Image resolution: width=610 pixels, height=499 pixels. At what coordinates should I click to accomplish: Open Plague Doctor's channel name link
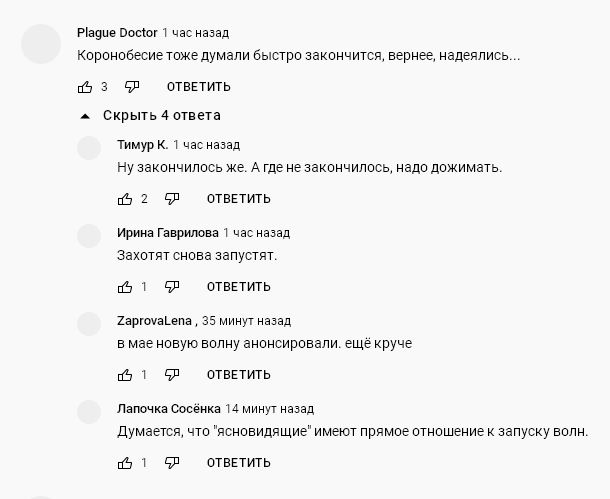[x=116, y=33]
